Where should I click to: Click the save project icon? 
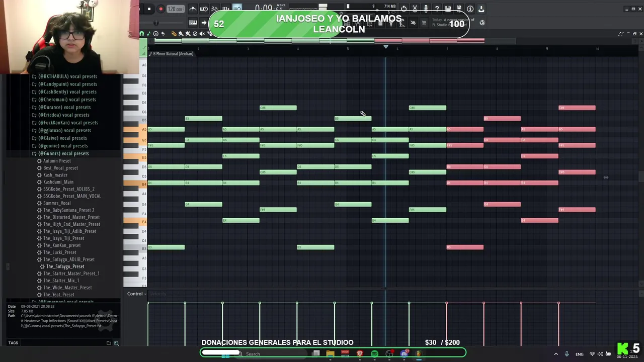pyautogui.click(x=448, y=9)
